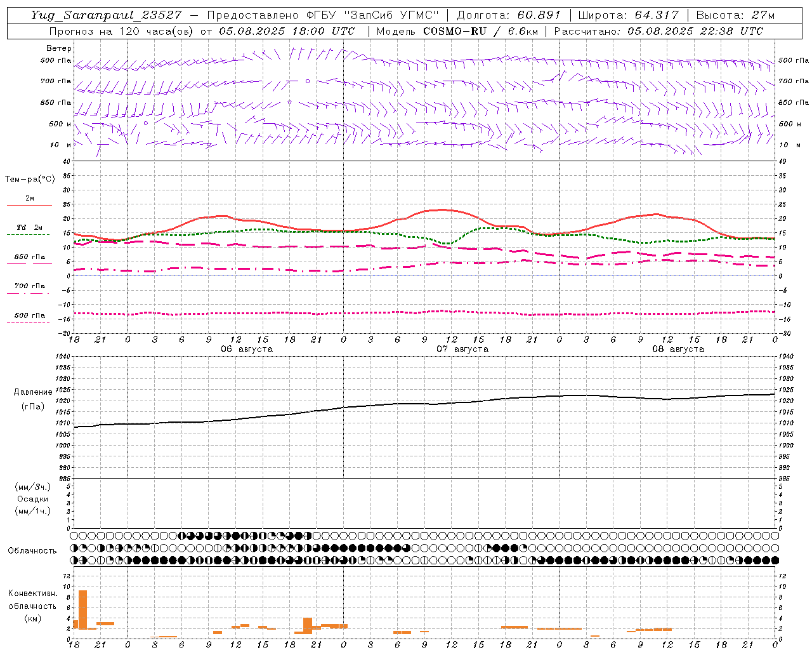Select the Давление pressure panel label
The image size is (812, 650).
coord(33,392)
